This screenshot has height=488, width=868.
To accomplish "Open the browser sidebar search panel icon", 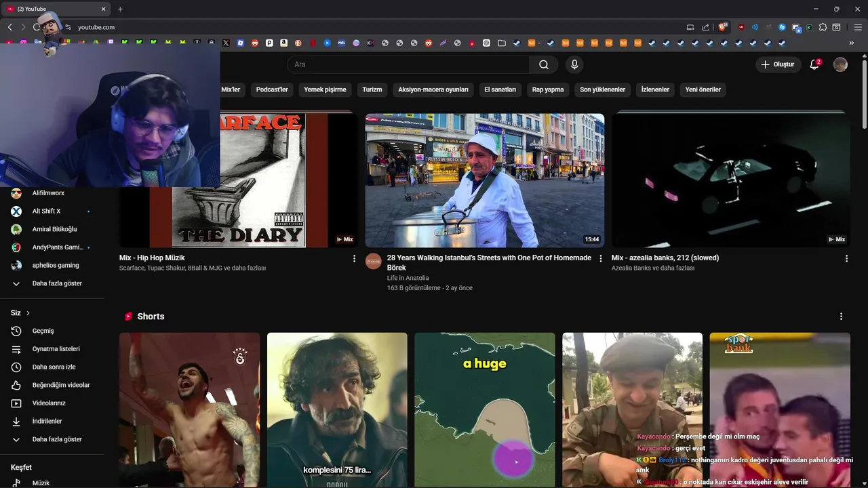I will coord(836,27).
